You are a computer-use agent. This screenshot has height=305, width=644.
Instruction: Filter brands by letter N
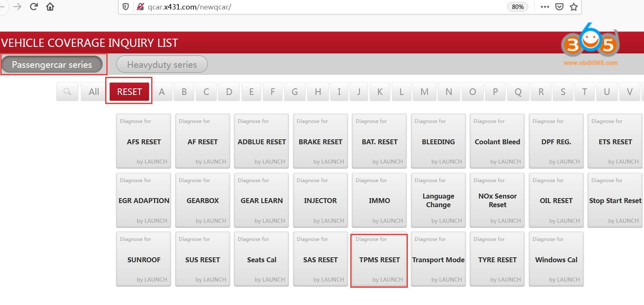[x=448, y=92]
